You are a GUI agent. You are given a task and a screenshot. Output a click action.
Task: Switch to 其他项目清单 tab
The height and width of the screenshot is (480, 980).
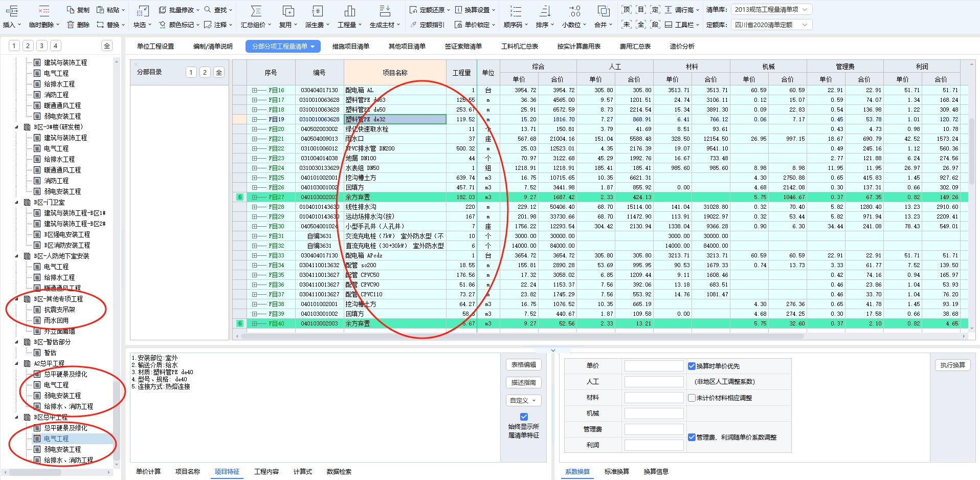[x=407, y=46]
